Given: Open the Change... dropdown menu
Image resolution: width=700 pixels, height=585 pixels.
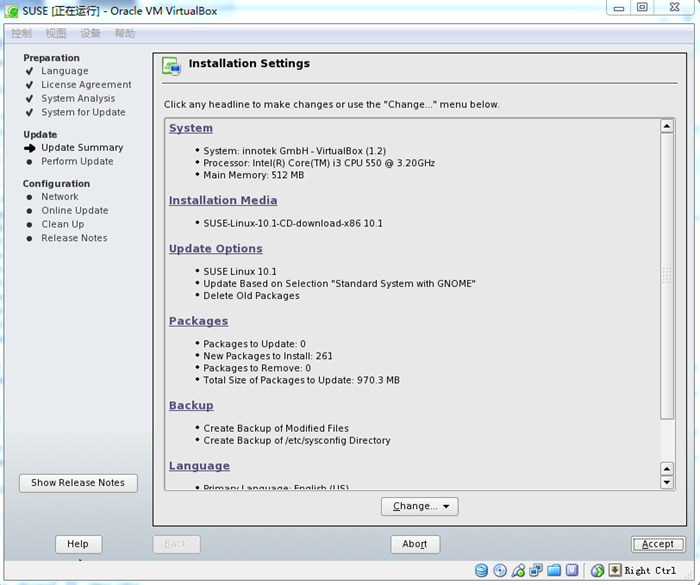Looking at the screenshot, I should pos(420,506).
